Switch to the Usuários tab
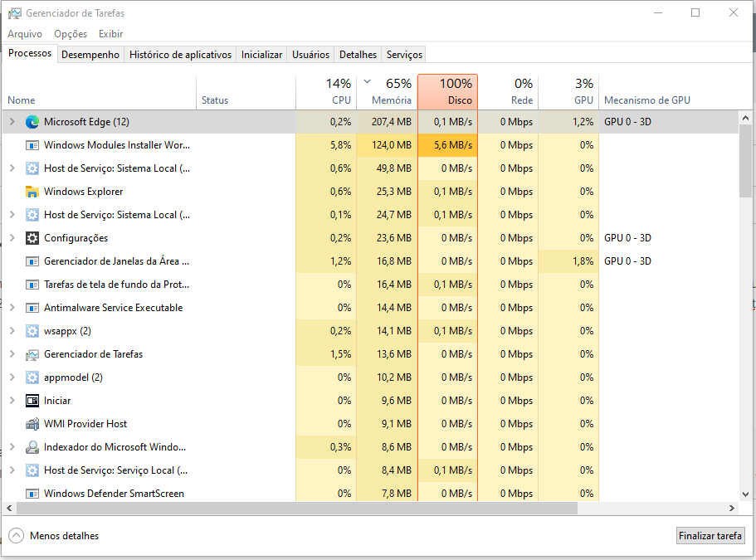 [311, 55]
